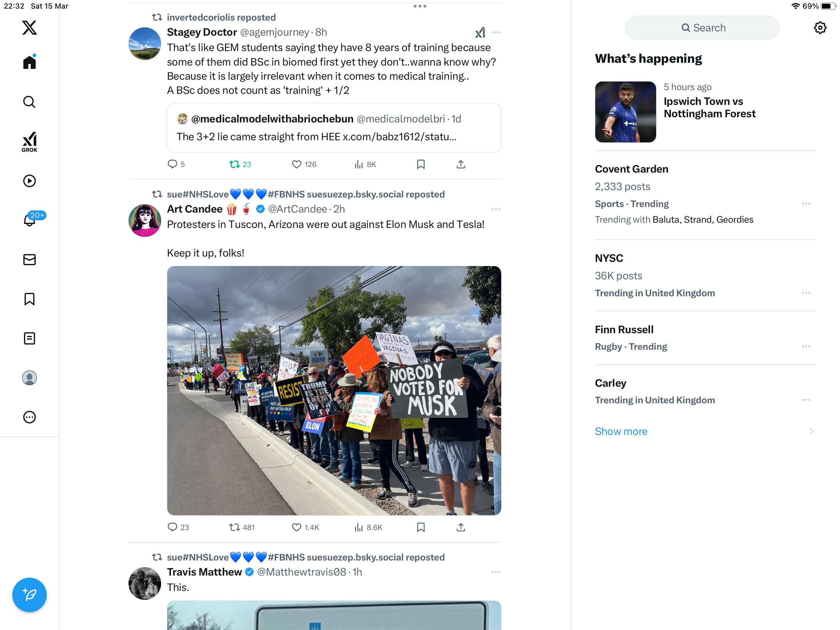
Task: Bookmark the Art Candee post
Action: [421, 527]
